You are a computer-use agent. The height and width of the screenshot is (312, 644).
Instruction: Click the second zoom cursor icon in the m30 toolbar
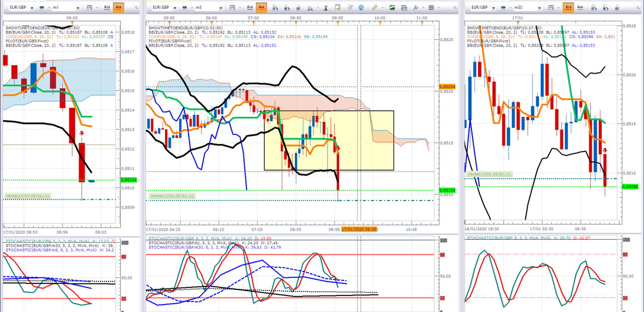(x=606, y=8)
